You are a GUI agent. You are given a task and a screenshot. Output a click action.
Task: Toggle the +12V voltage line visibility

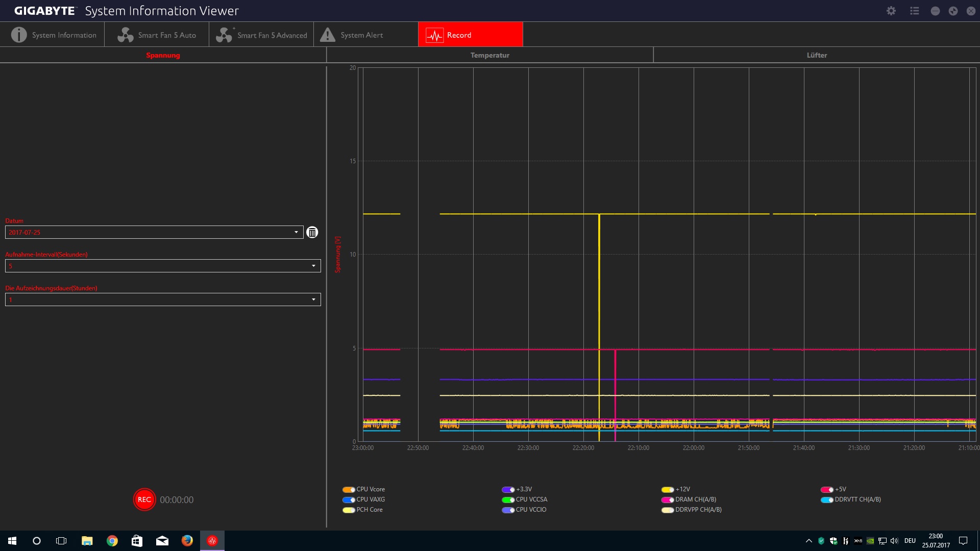pyautogui.click(x=668, y=489)
